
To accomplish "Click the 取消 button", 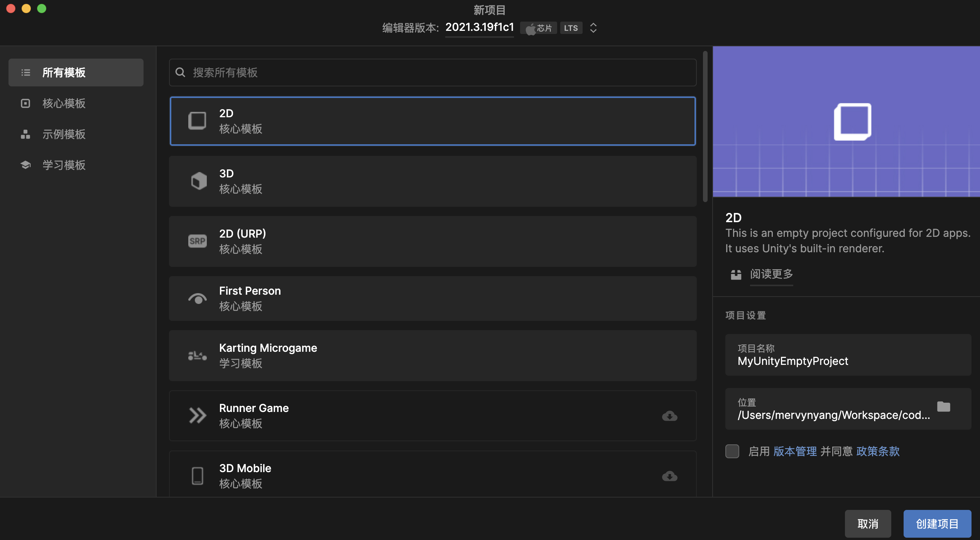I will (x=868, y=523).
